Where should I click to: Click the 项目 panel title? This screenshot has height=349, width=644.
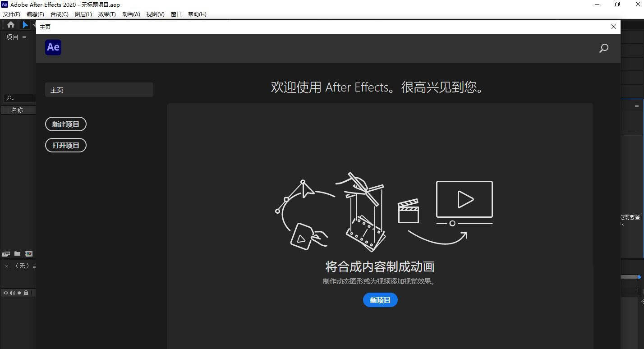[x=12, y=37]
